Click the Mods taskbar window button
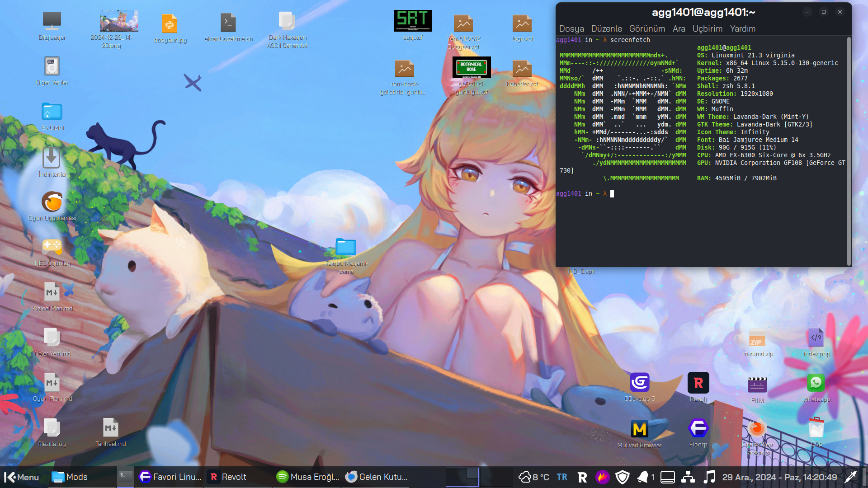The height and width of the screenshot is (488, 868). pyautogui.click(x=70, y=477)
